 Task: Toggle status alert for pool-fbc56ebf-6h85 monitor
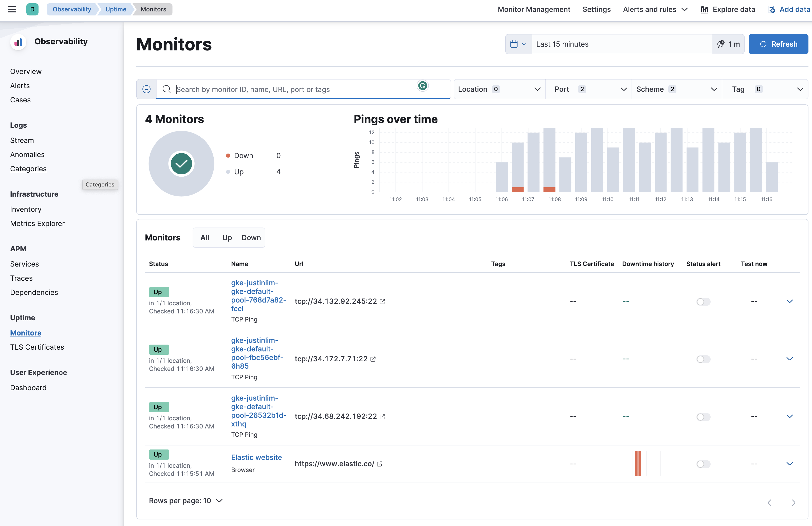[x=703, y=359]
